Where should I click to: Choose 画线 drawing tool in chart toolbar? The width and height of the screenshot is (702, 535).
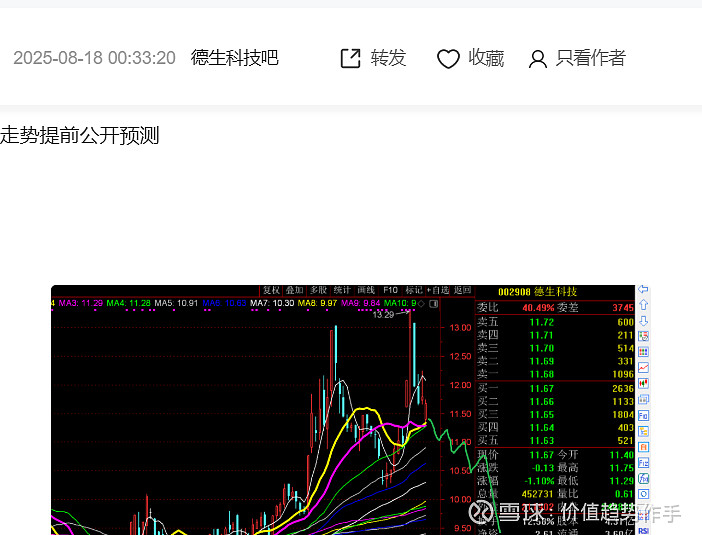tap(366, 290)
